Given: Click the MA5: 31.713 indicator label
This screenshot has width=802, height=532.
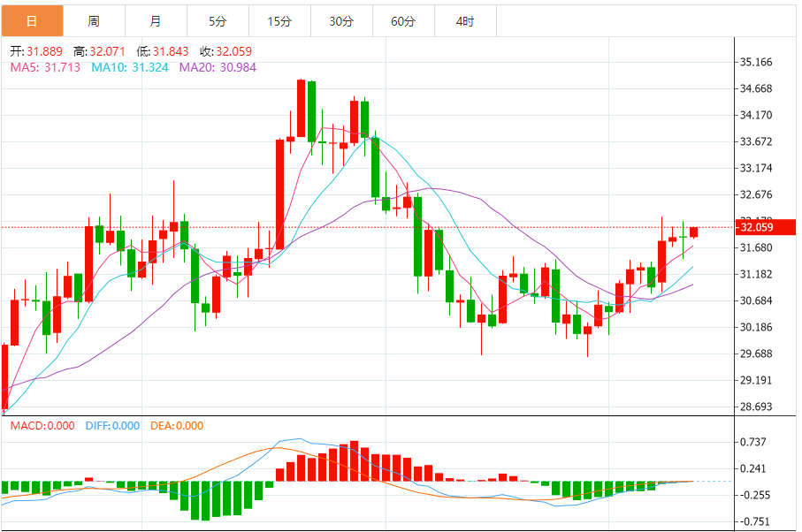Looking at the screenshot, I should click(x=45, y=67).
